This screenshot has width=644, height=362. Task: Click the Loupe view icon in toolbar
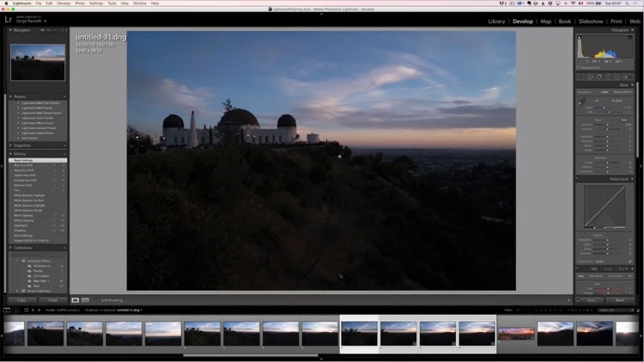click(x=74, y=300)
